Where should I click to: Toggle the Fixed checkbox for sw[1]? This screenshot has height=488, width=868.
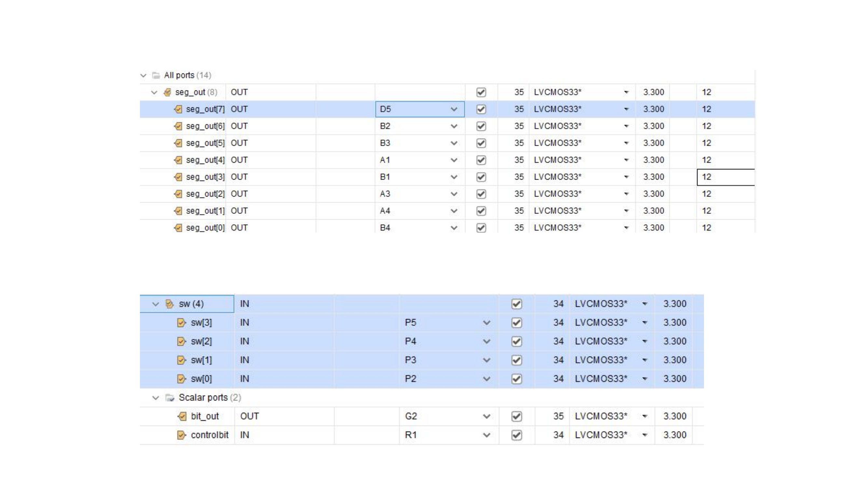pyautogui.click(x=516, y=360)
